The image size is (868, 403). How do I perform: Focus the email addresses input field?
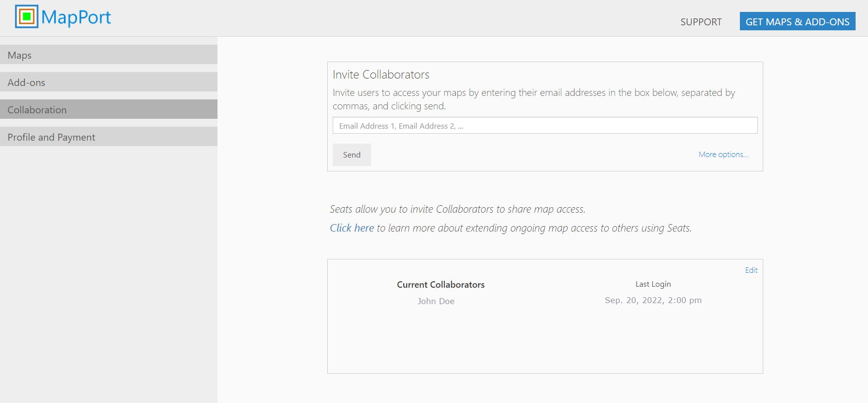[545, 126]
